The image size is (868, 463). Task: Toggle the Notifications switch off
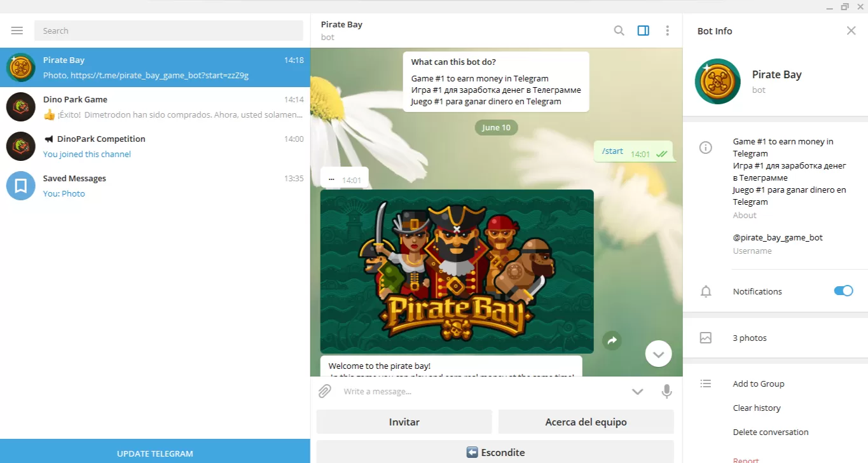tap(843, 291)
